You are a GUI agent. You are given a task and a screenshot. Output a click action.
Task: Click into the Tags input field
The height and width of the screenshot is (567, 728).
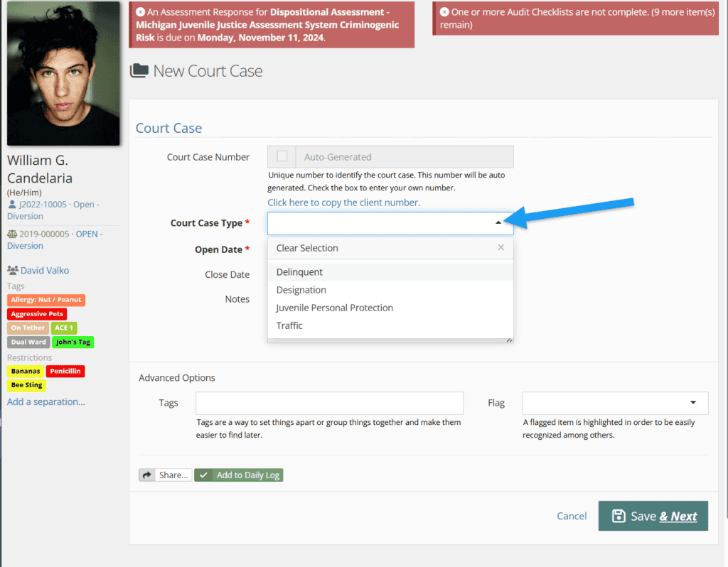pos(329,403)
